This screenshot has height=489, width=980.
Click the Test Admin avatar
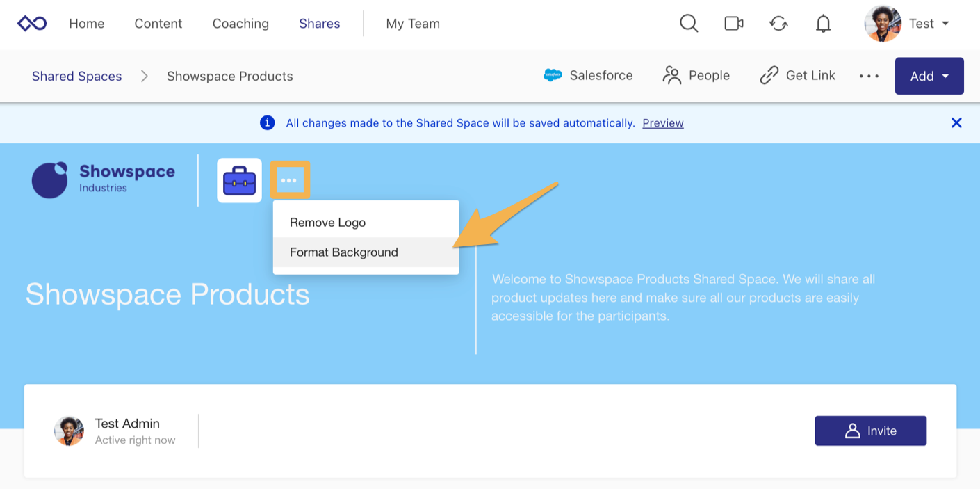click(x=69, y=431)
